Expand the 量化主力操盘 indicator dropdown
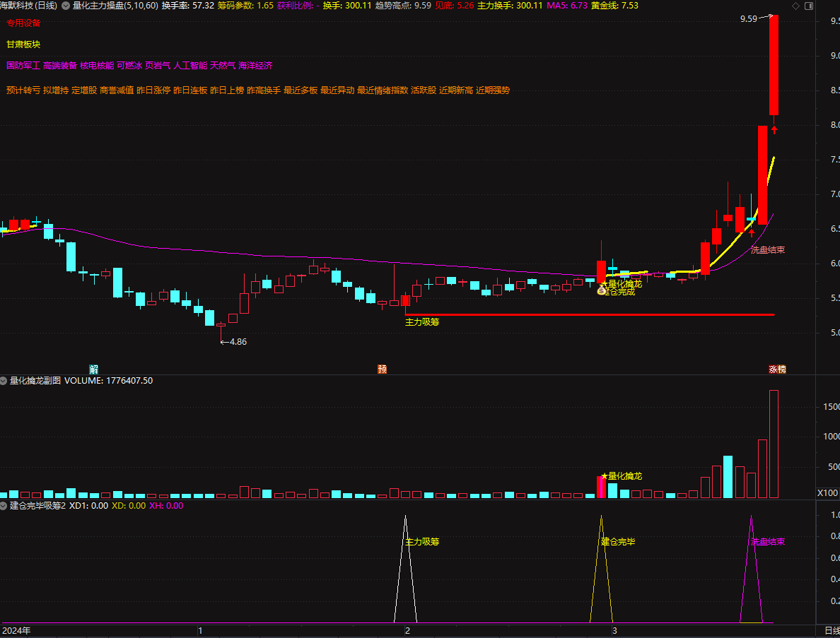This screenshot has height=638, width=840. (x=66, y=6)
